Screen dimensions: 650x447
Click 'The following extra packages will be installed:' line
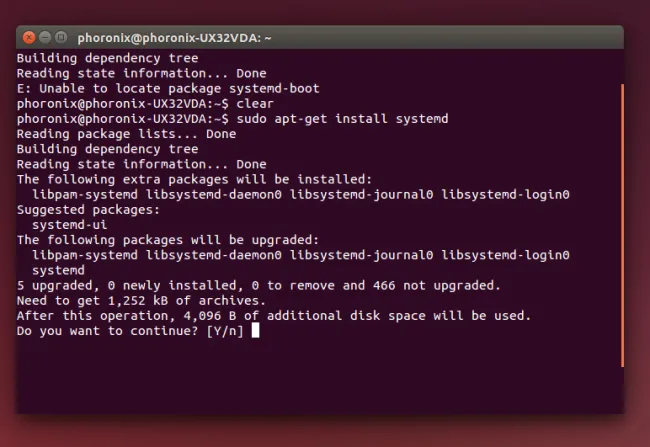(x=194, y=180)
